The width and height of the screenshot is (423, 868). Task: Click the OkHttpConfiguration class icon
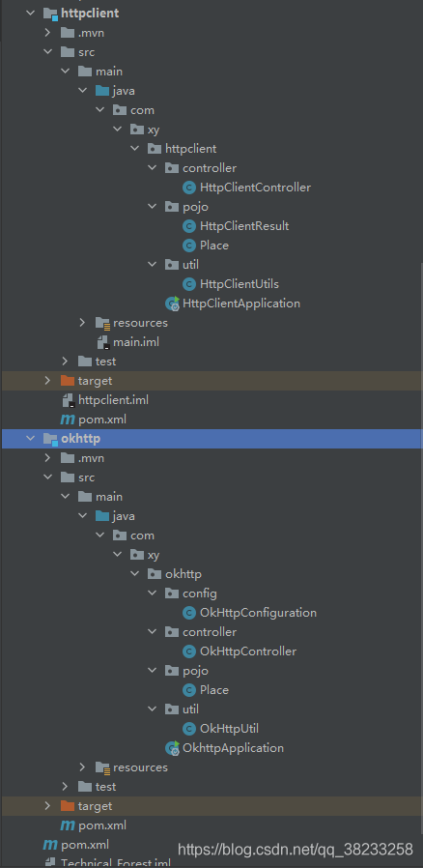(189, 613)
